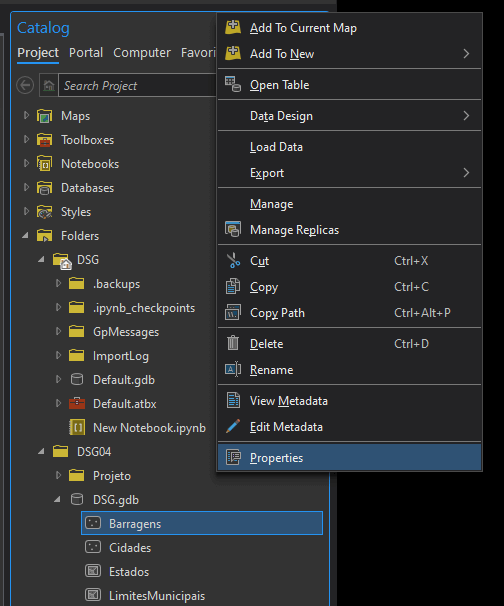Viewport: 504px width, 606px height.
Task: Select the New Notebook.ipynb item
Action: (x=149, y=428)
